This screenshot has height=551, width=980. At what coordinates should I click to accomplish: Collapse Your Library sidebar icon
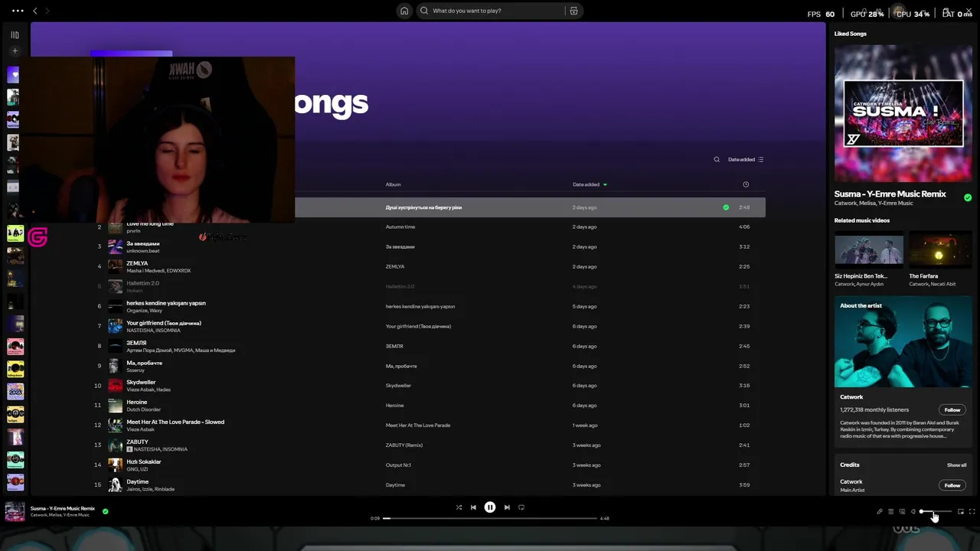point(15,35)
